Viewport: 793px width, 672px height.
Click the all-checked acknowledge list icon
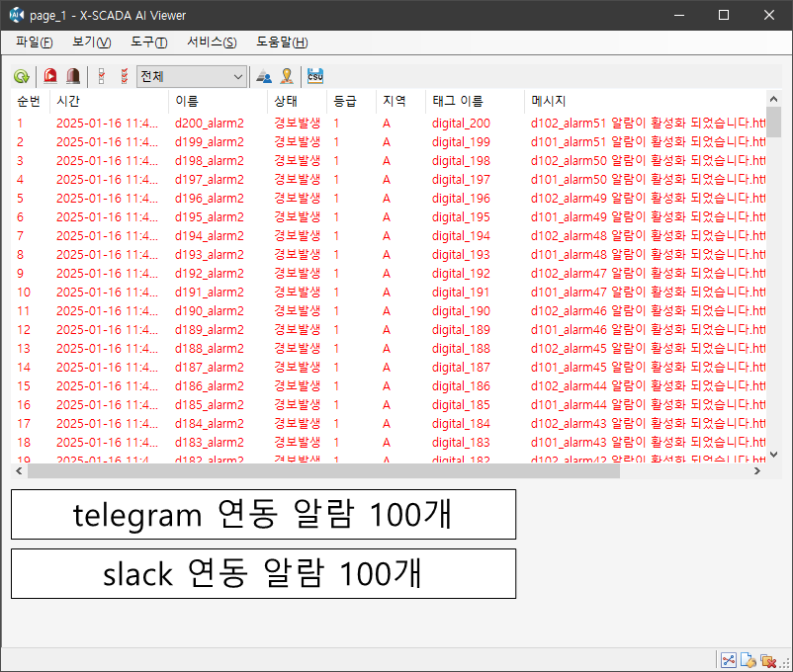pos(125,76)
